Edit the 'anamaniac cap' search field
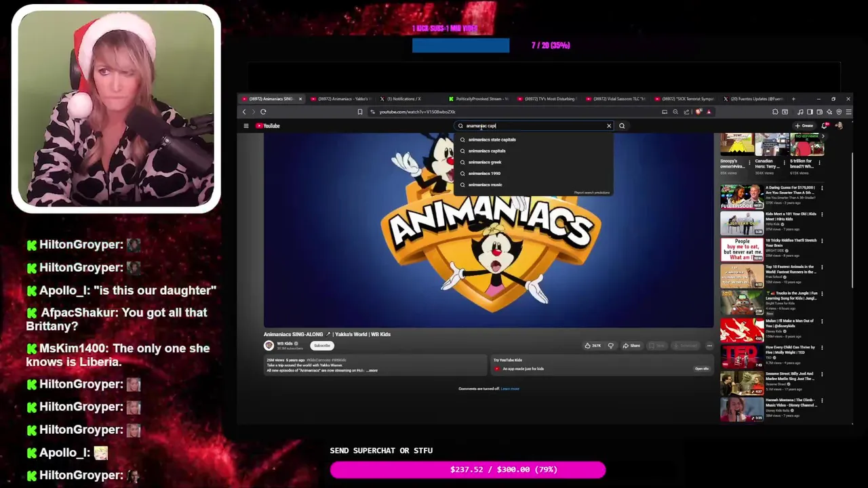The image size is (868, 488). click(x=533, y=125)
